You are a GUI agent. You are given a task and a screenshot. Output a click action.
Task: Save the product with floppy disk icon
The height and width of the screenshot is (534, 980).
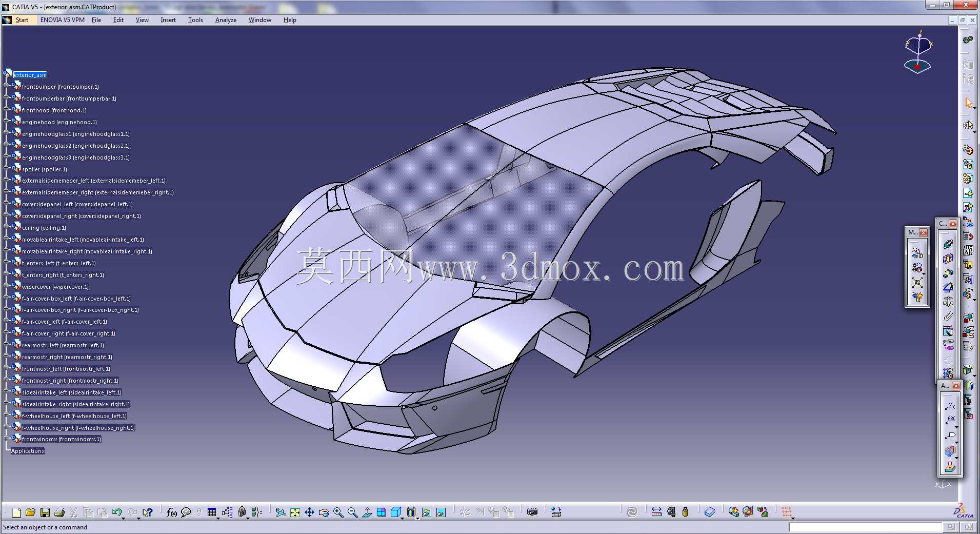(x=45, y=512)
